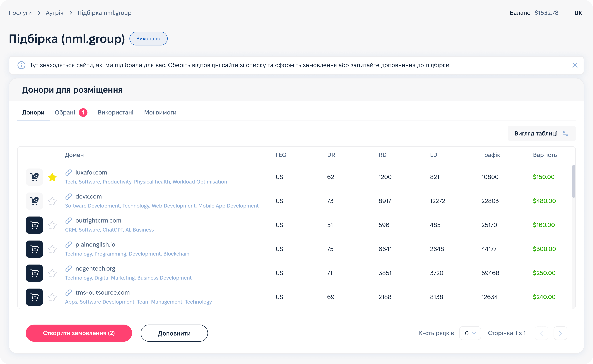Open the table settings icon next to Вигляд таблиці
Screen dimensions: 593x364
pos(565,133)
